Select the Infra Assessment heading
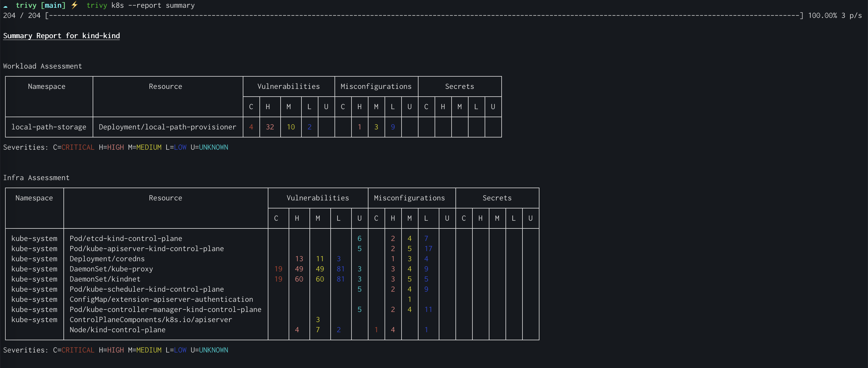 coord(36,177)
